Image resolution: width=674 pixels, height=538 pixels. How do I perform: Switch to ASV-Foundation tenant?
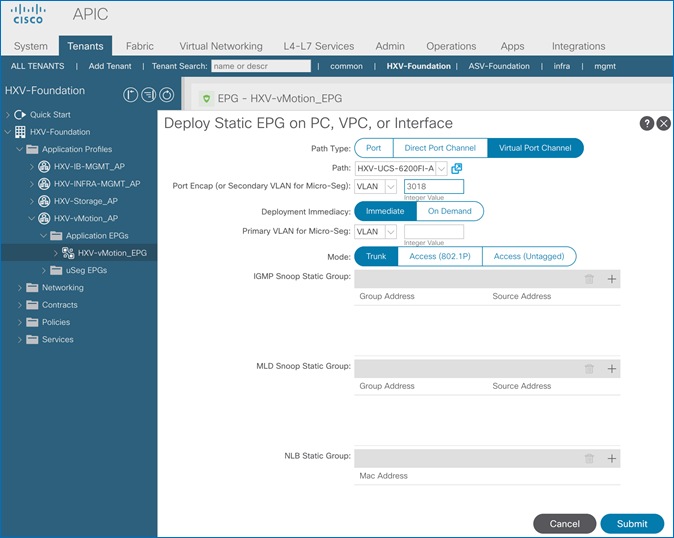click(x=499, y=66)
